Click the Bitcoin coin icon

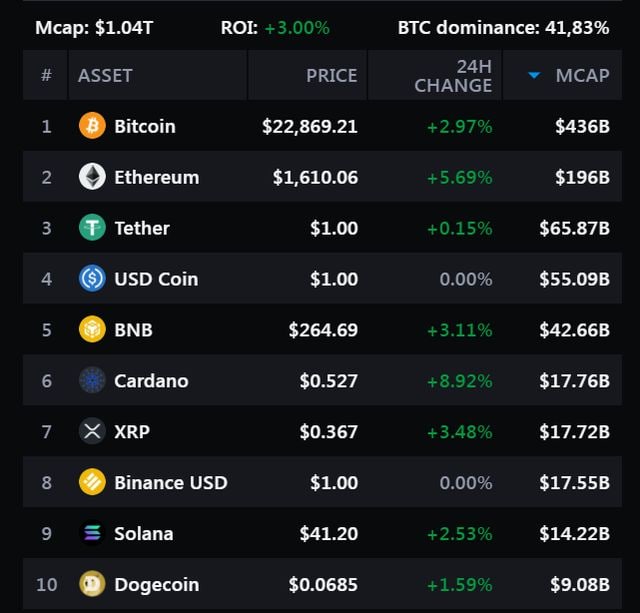[x=92, y=126]
